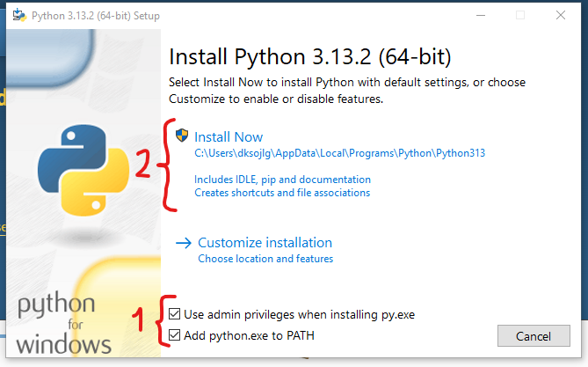Click the Python313 install path text

point(339,152)
